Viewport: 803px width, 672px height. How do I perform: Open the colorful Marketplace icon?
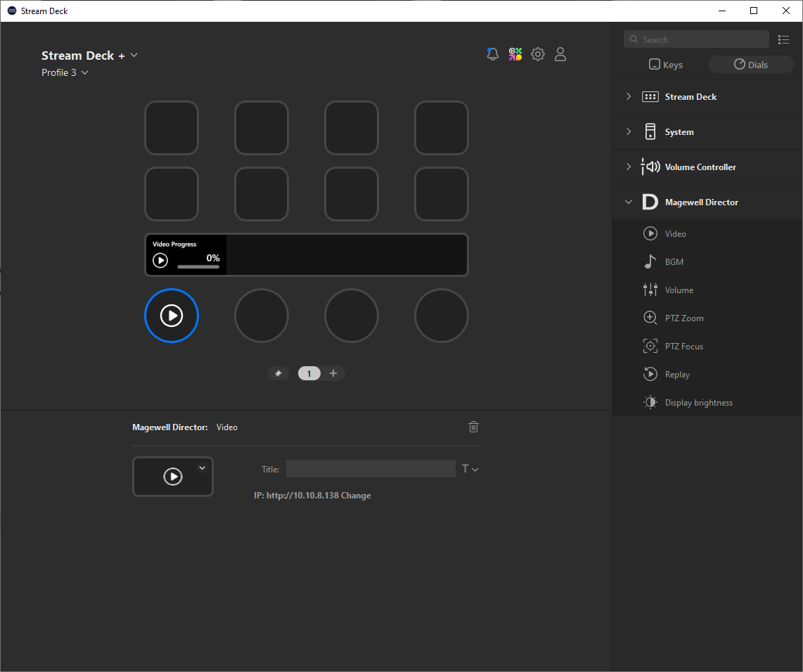coord(515,53)
